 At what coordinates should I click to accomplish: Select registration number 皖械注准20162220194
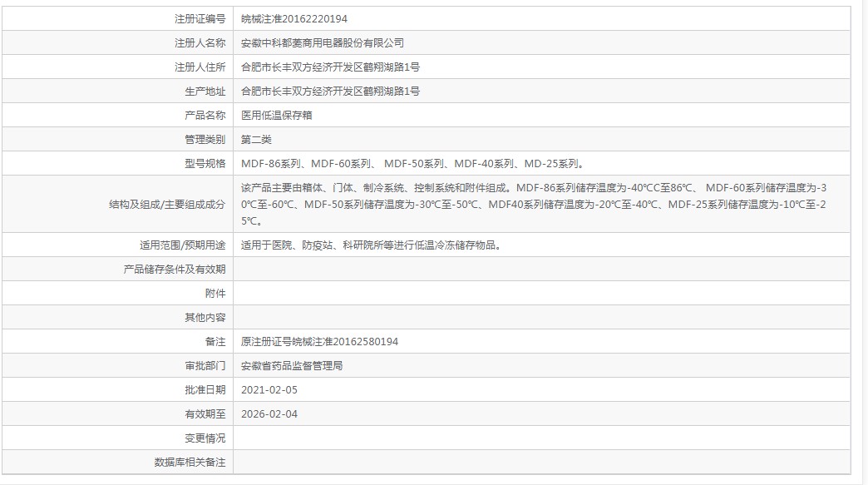(294, 19)
